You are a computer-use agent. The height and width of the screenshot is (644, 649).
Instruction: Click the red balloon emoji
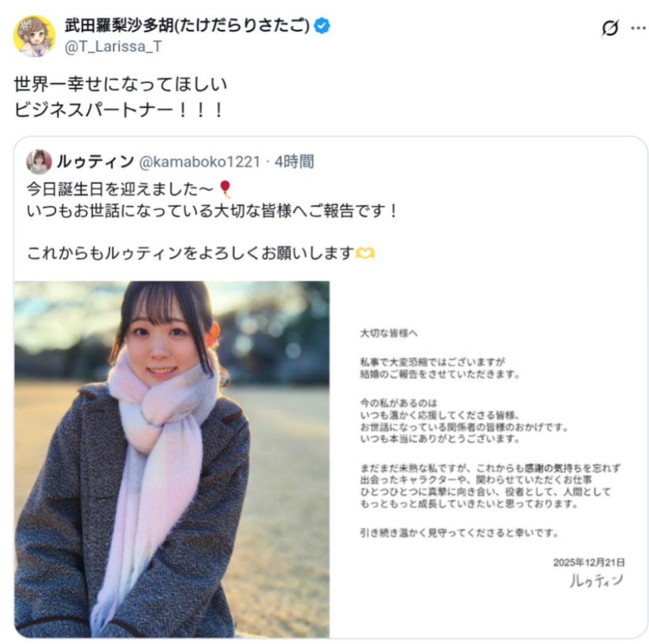pyautogui.click(x=225, y=189)
